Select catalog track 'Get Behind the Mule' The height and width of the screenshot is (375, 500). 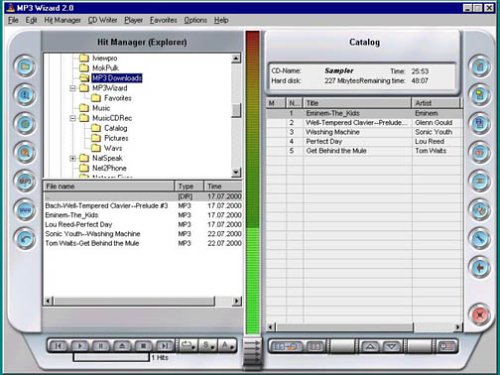click(364, 151)
